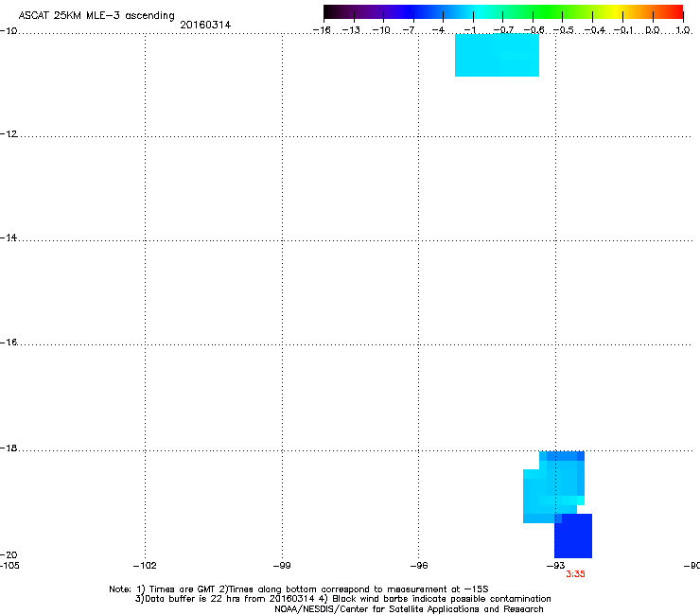Click the NOAA/NESDIS credit line at the bottom
The height and width of the screenshot is (615, 700).
(x=409, y=609)
